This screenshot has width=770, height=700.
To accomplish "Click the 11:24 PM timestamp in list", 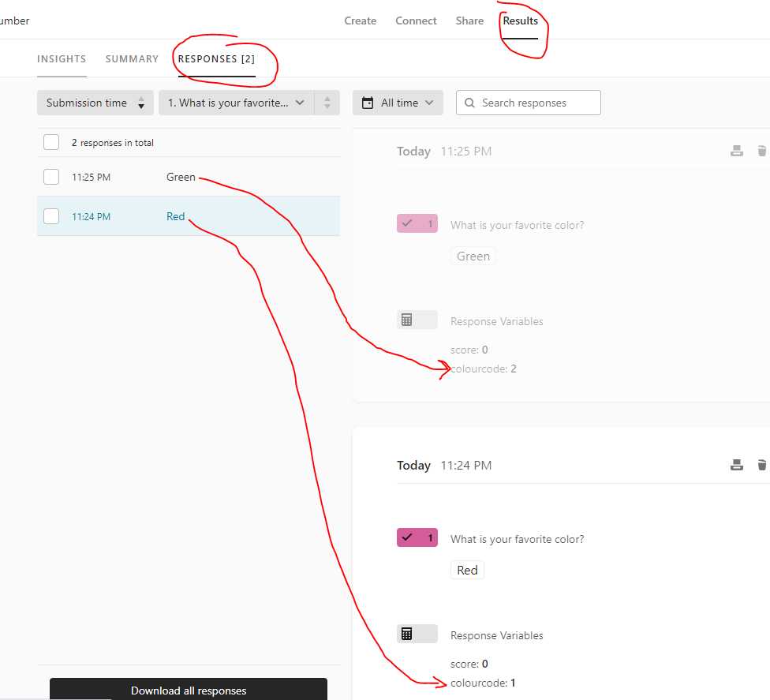I will 91,217.
